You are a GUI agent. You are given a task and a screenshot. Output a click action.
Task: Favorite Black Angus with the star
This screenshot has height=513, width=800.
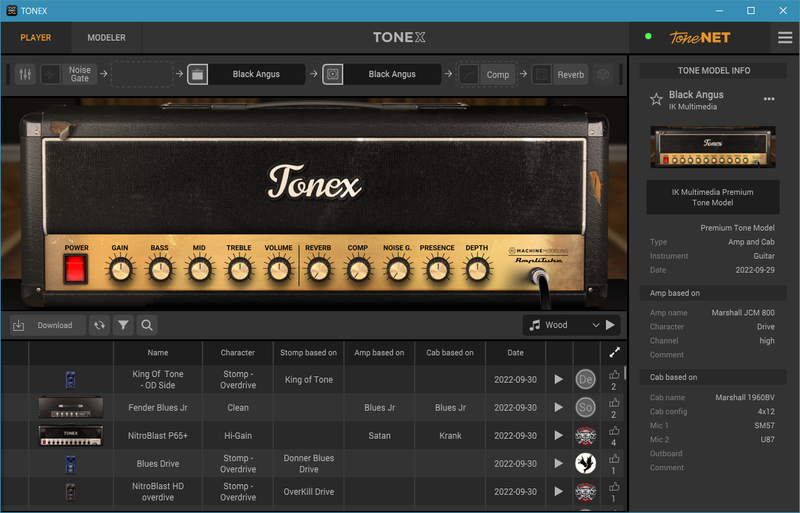coord(656,99)
